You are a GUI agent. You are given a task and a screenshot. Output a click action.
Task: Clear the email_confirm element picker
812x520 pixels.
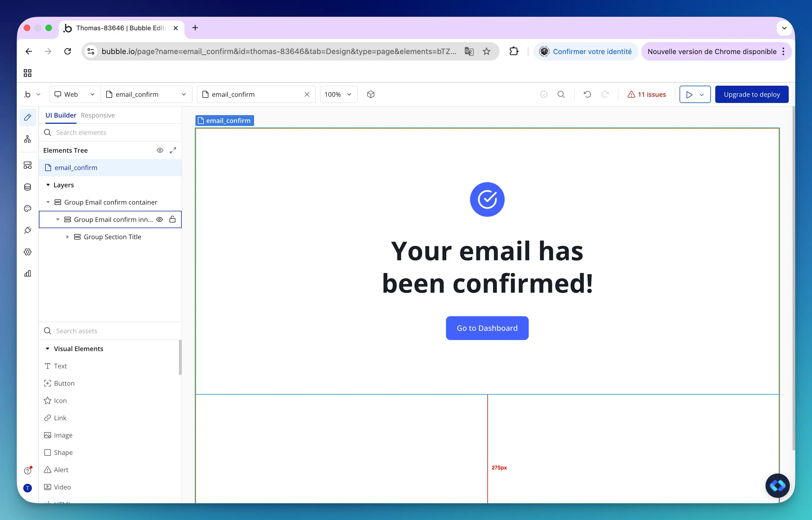307,95
